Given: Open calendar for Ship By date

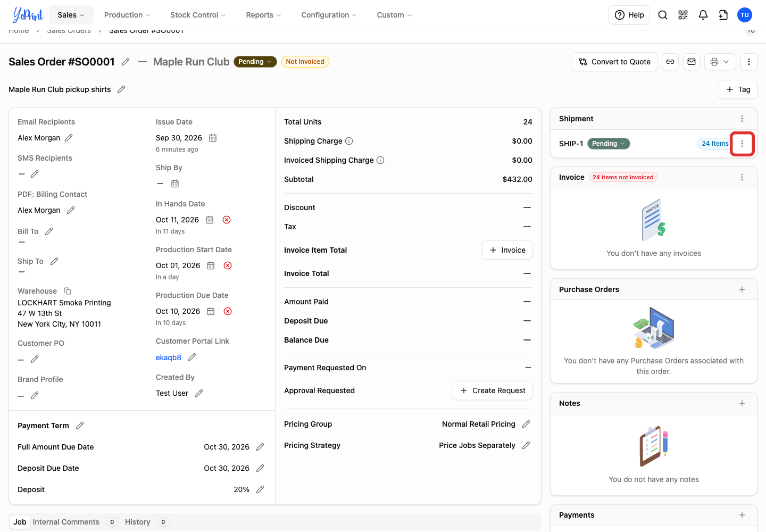Looking at the screenshot, I should tap(175, 184).
